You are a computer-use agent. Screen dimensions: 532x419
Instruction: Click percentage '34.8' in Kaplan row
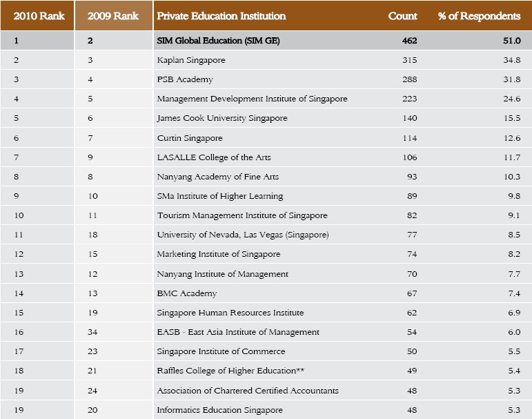512,60
